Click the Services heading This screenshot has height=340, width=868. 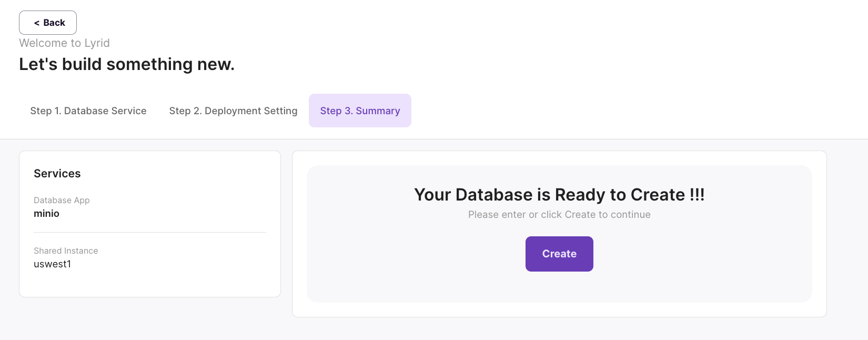coord(57,174)
